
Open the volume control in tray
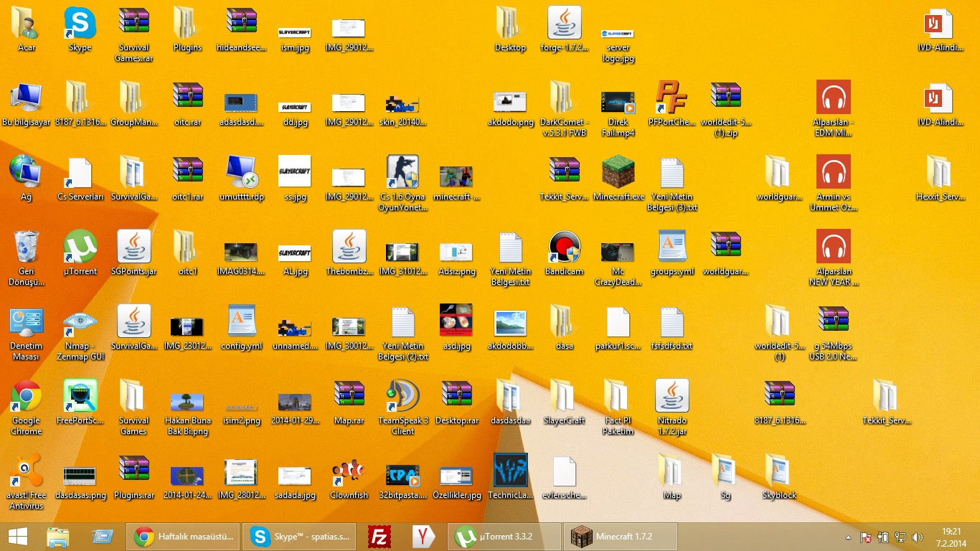917,537
